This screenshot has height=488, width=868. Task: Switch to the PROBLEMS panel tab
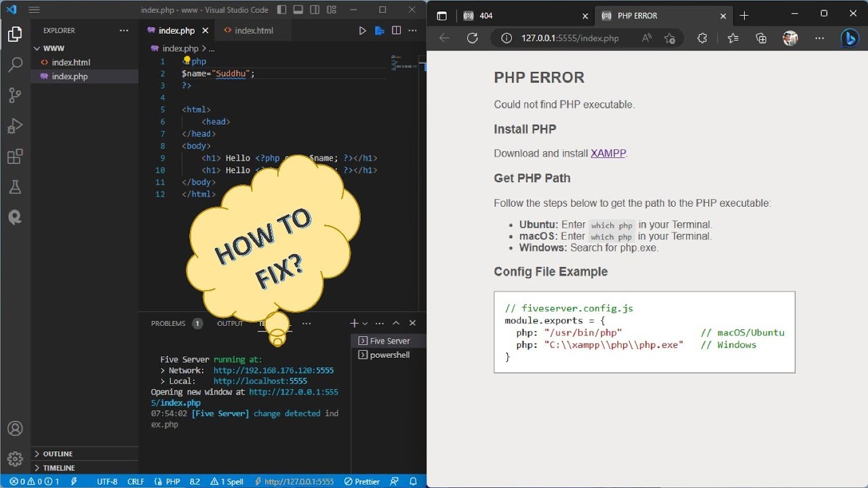pos(176,323)
